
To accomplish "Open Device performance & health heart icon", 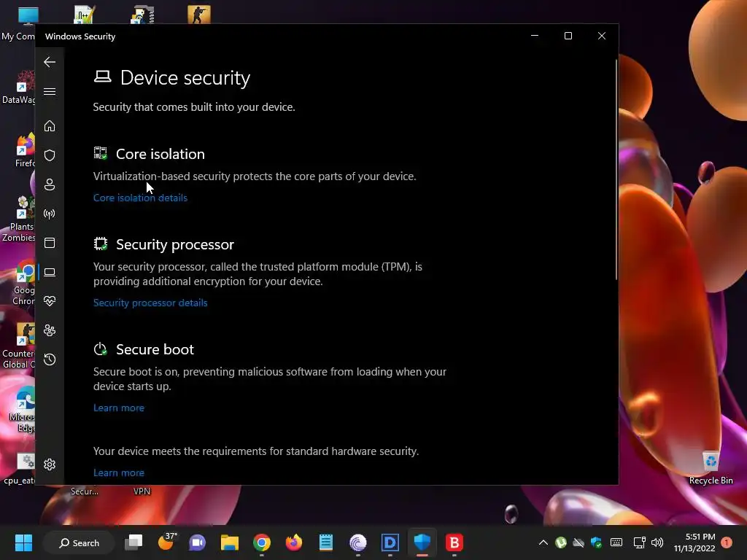I will click(x=50, y=301).
